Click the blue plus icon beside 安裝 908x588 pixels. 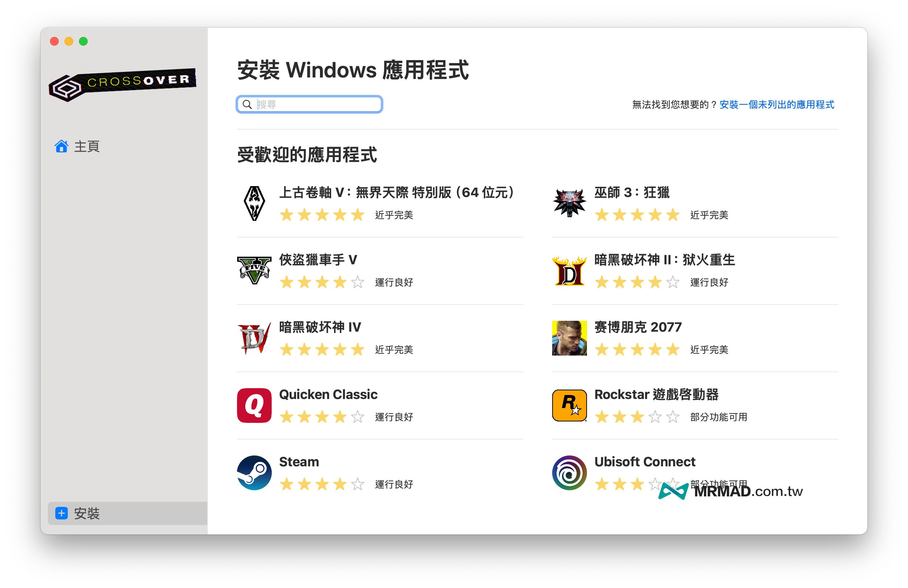[x=62, y=513]
